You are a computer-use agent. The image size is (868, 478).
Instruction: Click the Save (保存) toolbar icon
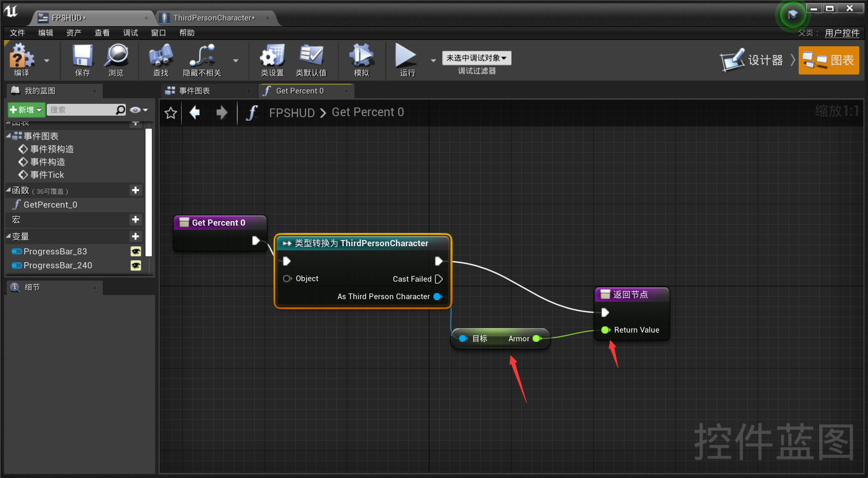(x=82, y=57)
